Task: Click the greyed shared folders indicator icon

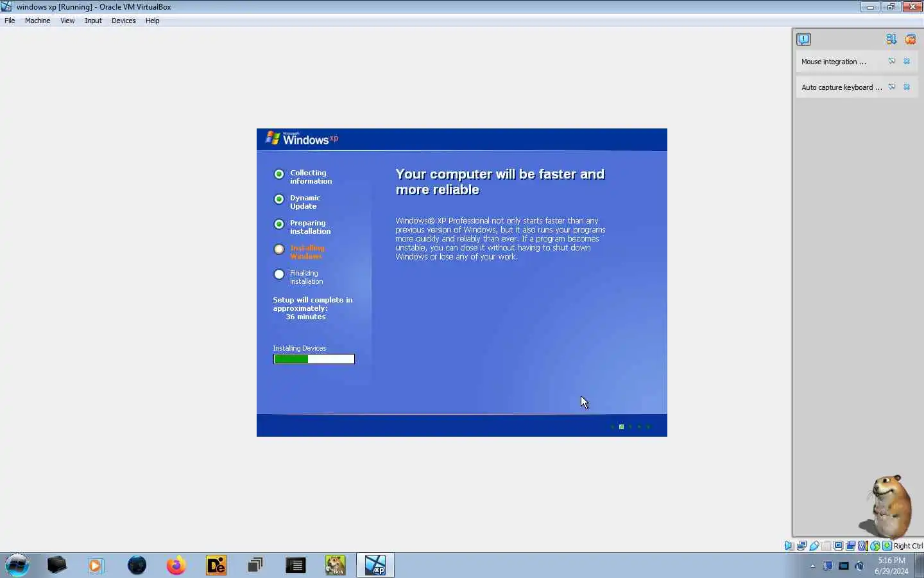Action: click(x=826, y=546)
